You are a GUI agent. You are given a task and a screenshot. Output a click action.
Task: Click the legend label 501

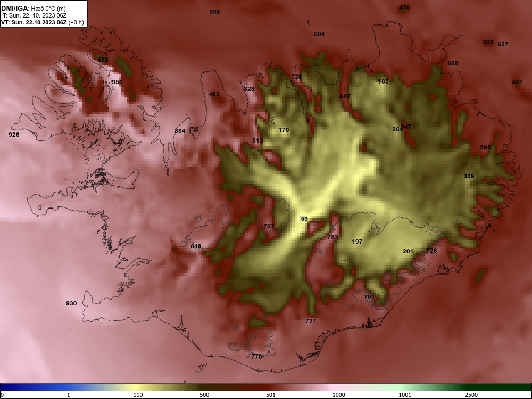[x=271, y=395]
